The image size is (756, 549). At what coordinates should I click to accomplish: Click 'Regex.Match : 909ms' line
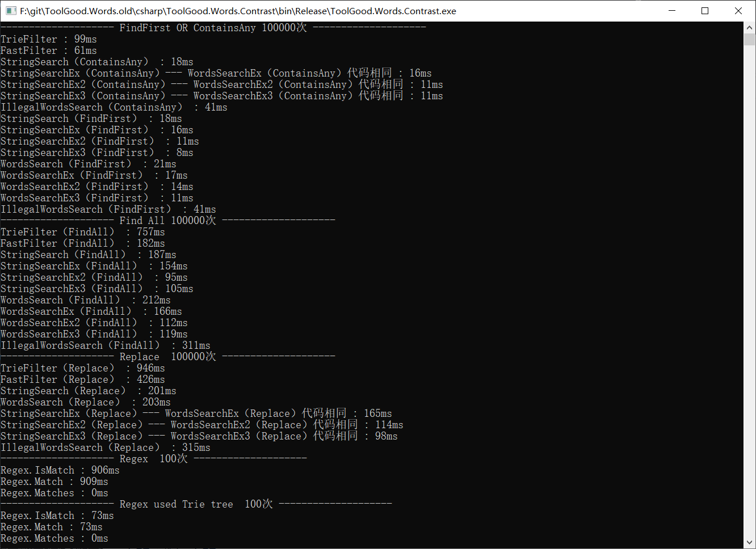(54, 482)
